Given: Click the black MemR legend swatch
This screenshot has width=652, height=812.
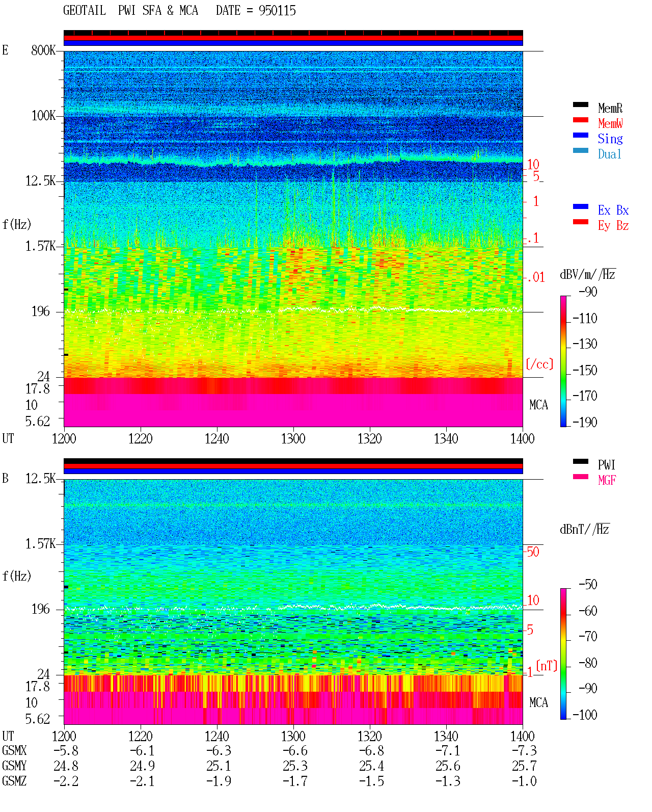Looking at the screenshot, I should (x=581, y=105).
